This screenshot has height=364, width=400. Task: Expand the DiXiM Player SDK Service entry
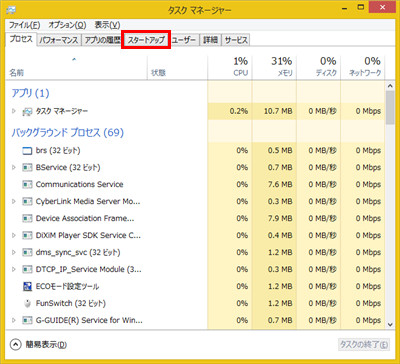pos(14,235)
